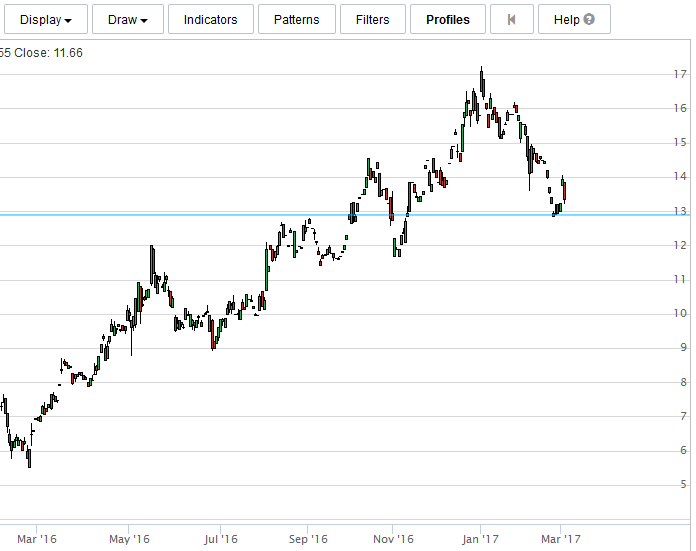Click the Indicators button
Screen dimensions: 696x551
point(211,20)
